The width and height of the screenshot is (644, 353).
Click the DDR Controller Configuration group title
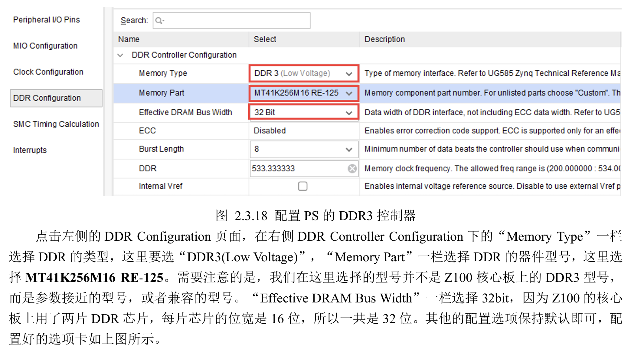tap(184, 55)
